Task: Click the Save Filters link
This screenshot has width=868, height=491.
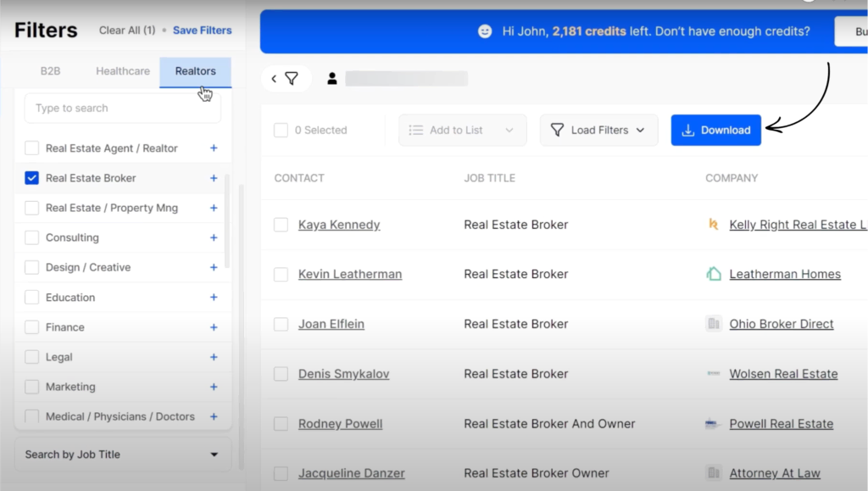Action: (202, 31)
